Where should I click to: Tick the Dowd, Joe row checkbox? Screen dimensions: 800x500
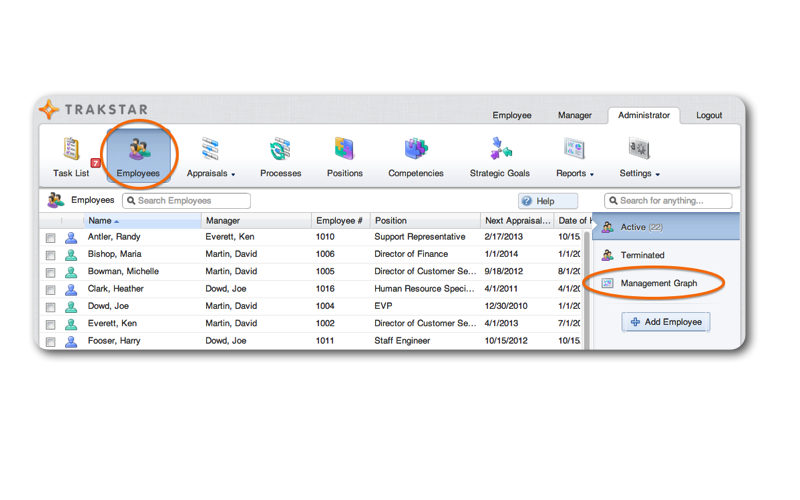[x=51, y=308]
